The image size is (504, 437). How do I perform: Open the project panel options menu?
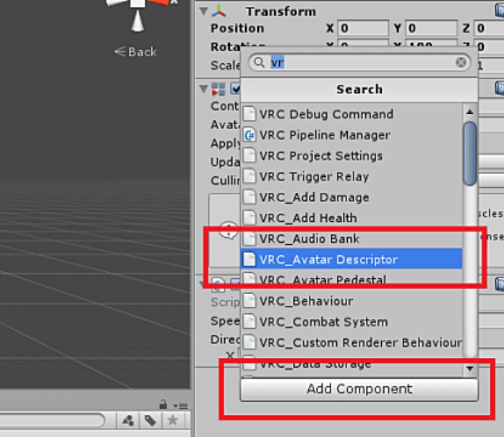point(180,406)
